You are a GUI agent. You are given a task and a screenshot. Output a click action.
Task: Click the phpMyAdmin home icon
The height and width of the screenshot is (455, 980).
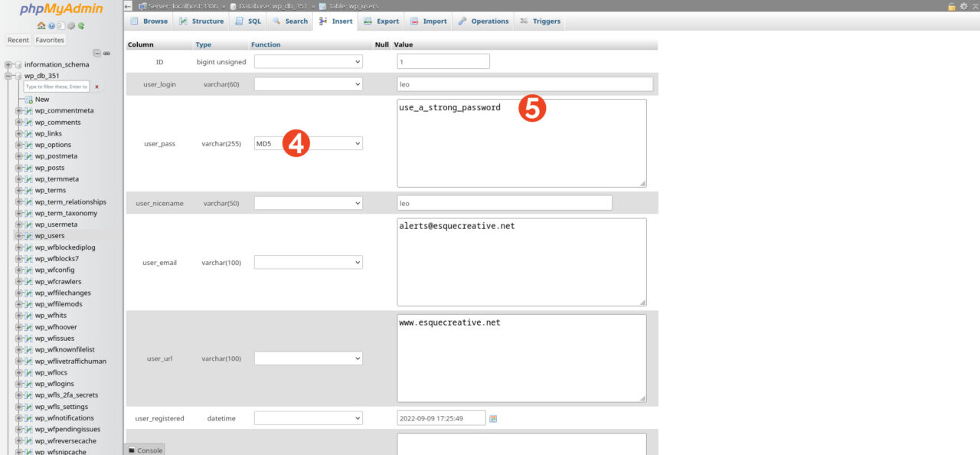(41, 25)
